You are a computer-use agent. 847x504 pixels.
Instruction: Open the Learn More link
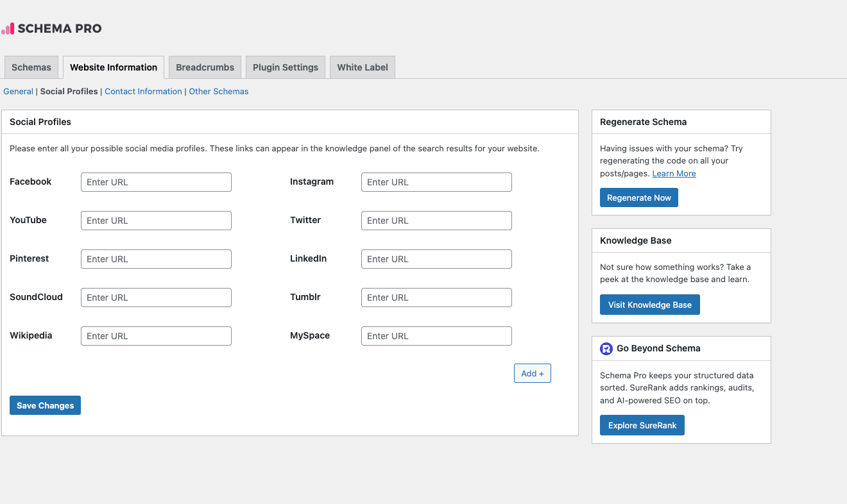point(674,174)
